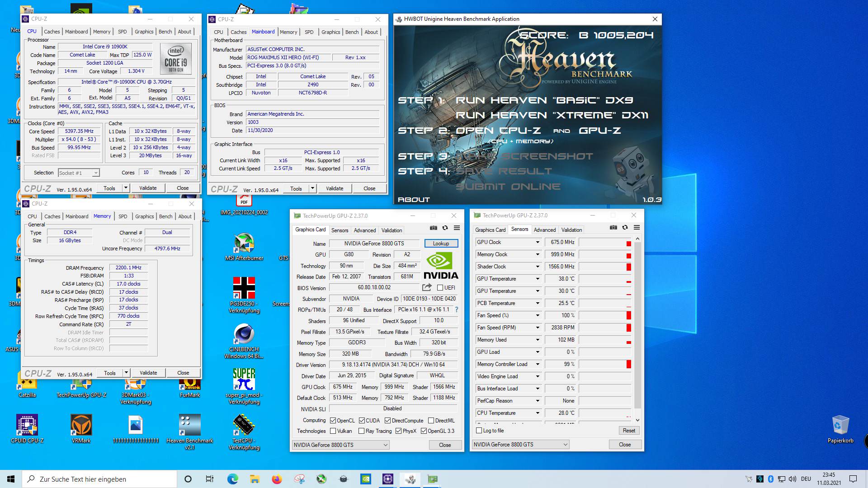The width and height of the screenshot is (868, 488).
Task: Click Close in Mainboard CPU-Z window
Action: [x=369, y=188]
